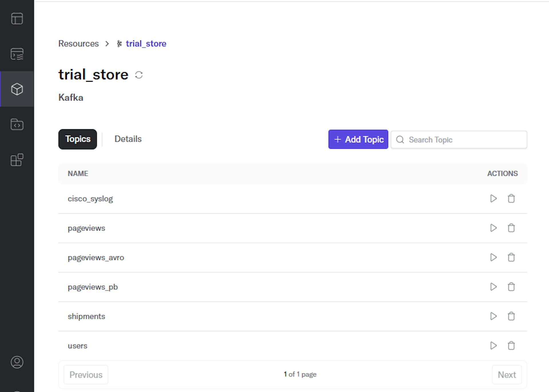
Task: Click the delete icon for cisco_syslog
Action: pos(511,198)
